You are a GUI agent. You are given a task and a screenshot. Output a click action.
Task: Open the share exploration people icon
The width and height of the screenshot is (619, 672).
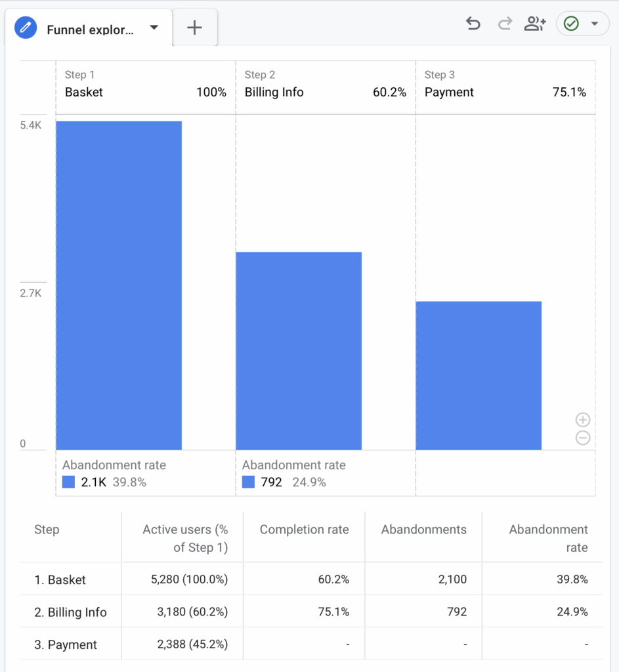(535, 24)
